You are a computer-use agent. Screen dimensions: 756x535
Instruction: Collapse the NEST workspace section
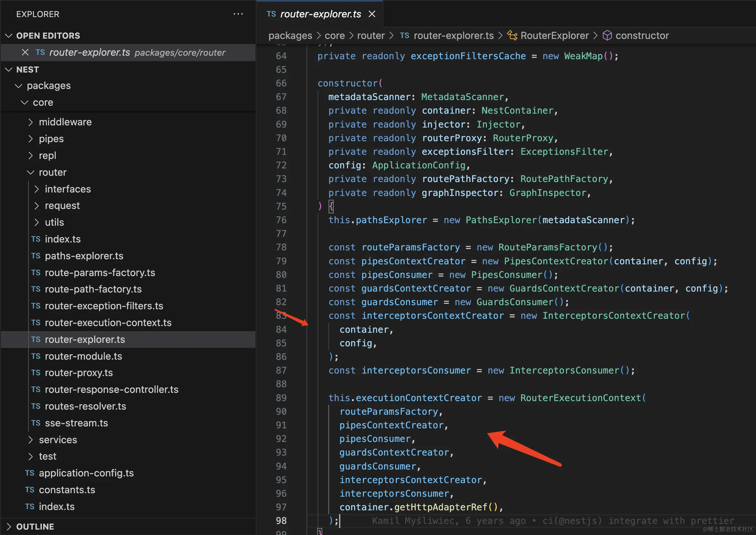9,70
